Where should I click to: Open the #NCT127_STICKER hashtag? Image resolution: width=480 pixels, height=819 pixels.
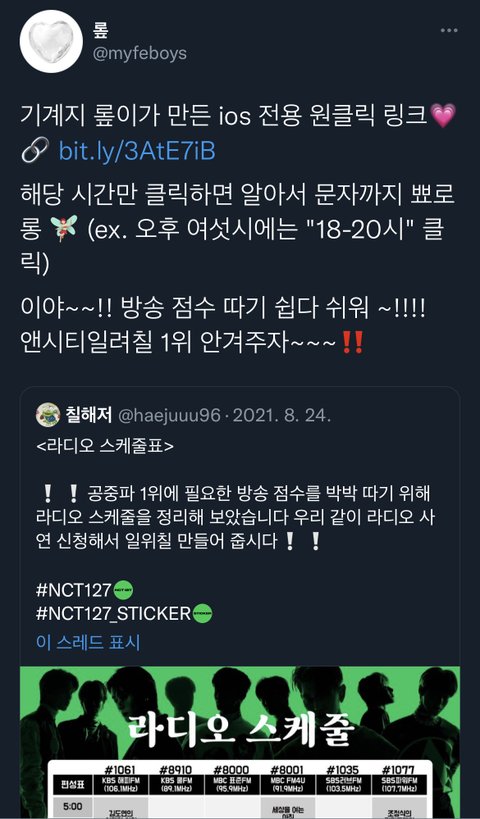tap(113, 613)
